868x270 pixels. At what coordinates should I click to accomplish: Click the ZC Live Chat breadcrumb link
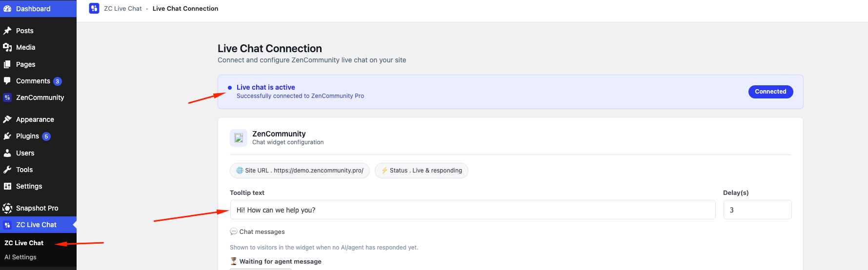pyautogui.click(x=122, y=8)
